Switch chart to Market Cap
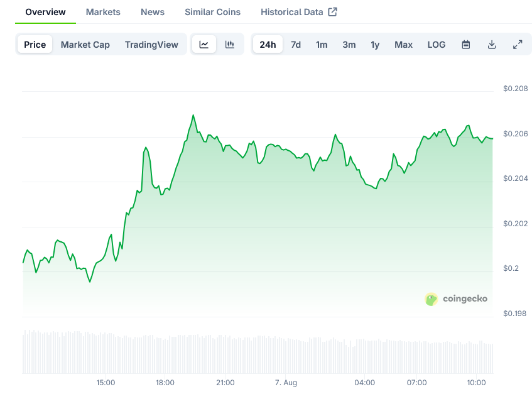The image size is (532, 394). 85,45
